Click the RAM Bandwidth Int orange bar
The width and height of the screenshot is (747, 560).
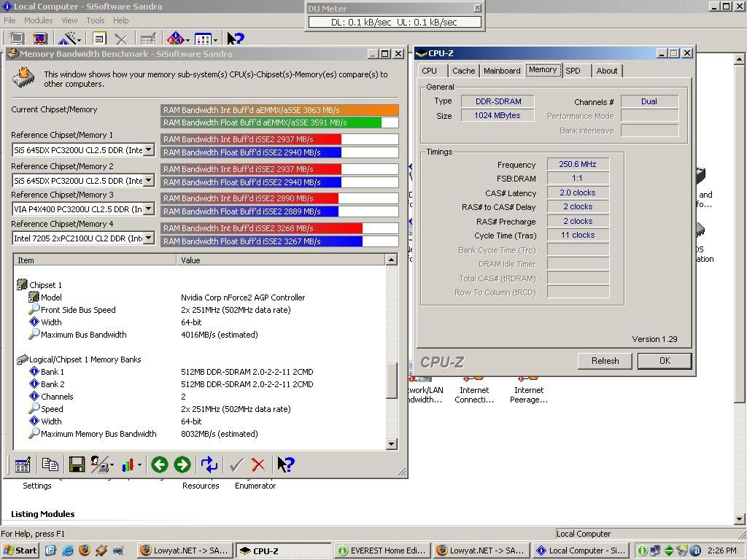click(277, 111)
